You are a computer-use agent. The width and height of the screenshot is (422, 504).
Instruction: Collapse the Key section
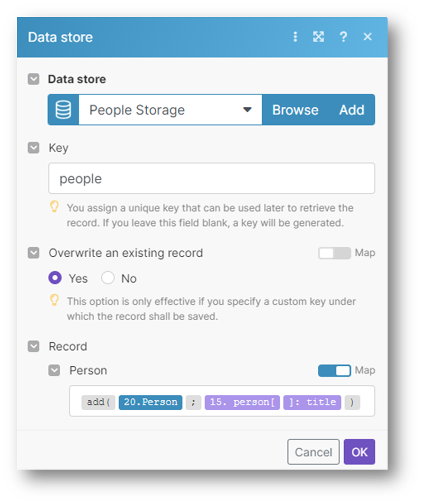(x=34, y=148)
